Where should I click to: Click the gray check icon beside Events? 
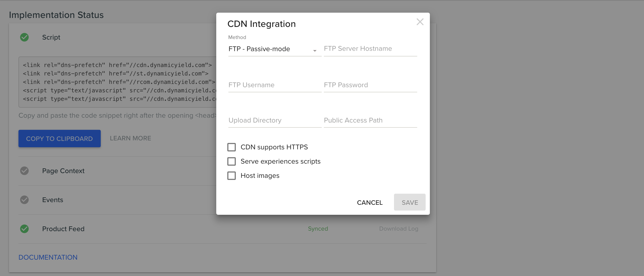pos(25,200)
